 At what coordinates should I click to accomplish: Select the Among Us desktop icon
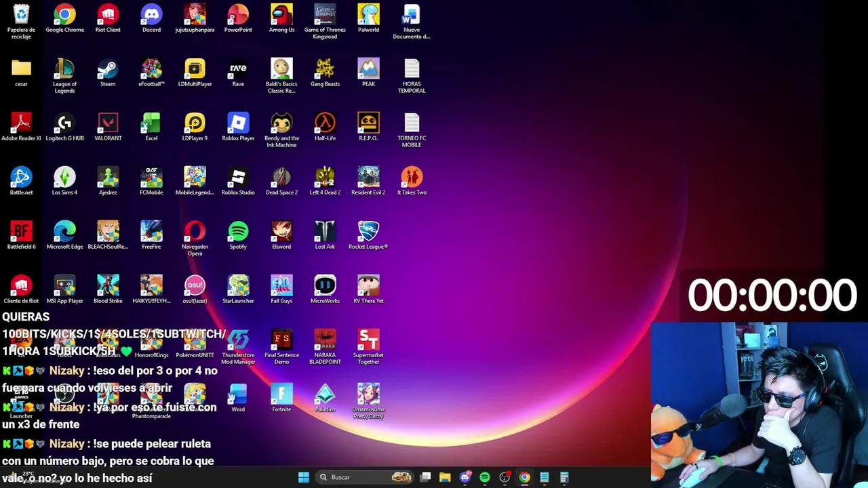pos(281,19)
